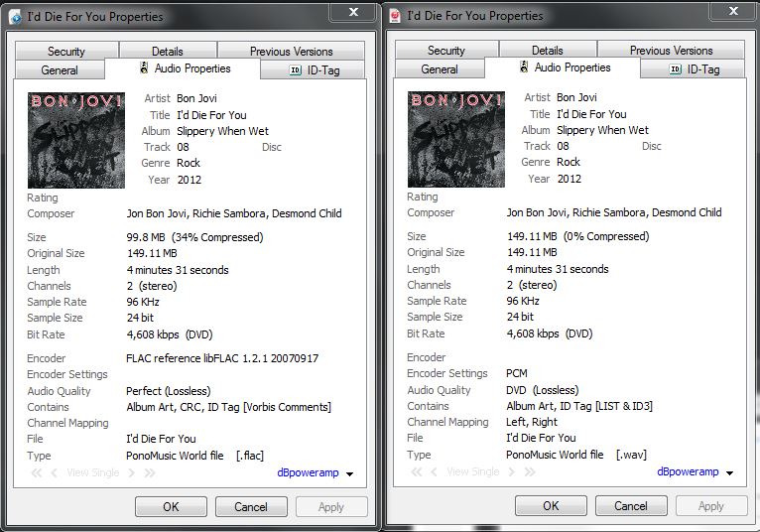The height and width of the screenshot is (532, 760).
Task: Jump to first file arrow in left window
Action: pyautogui.click(x=37, y=472)
